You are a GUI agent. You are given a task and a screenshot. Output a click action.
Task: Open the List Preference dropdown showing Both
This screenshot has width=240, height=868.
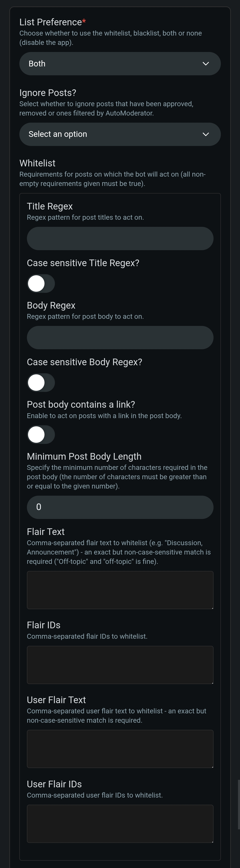[120, 64]
